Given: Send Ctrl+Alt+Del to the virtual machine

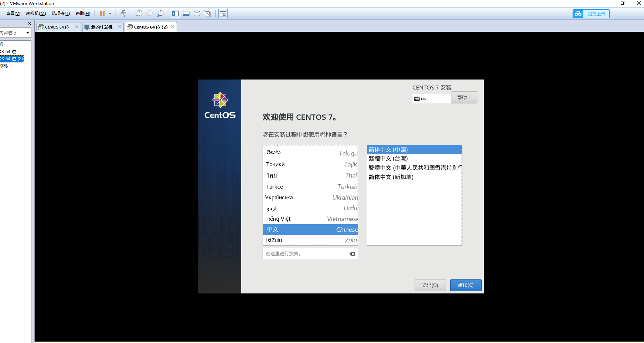Looking at the screenshot, I should pos(123,14).
